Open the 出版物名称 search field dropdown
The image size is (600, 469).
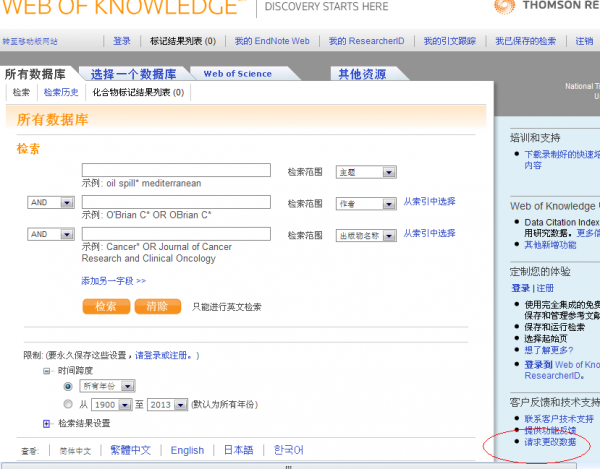[366, 236]
